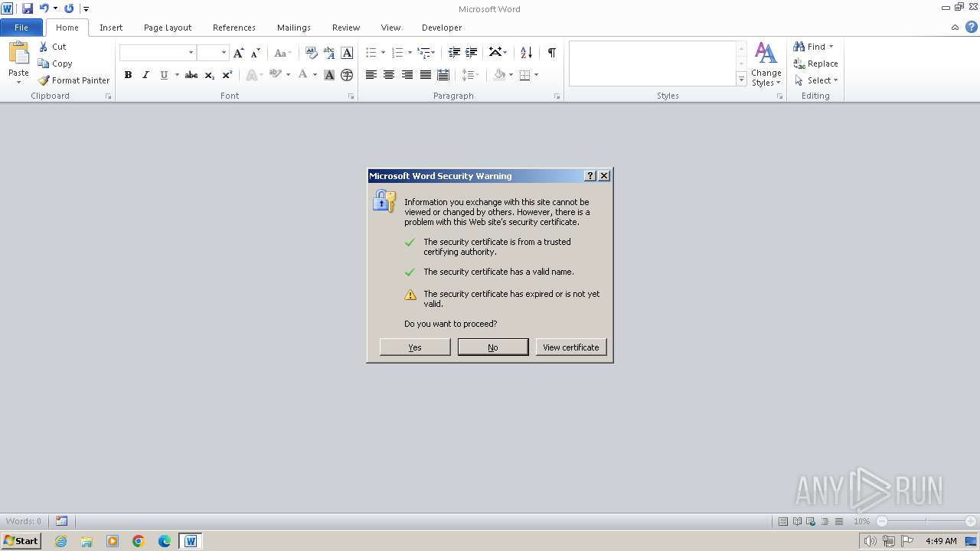Expand the Bullets list dropdown arrow
This screenshot has width=980, height=551.
pos(383,53)
